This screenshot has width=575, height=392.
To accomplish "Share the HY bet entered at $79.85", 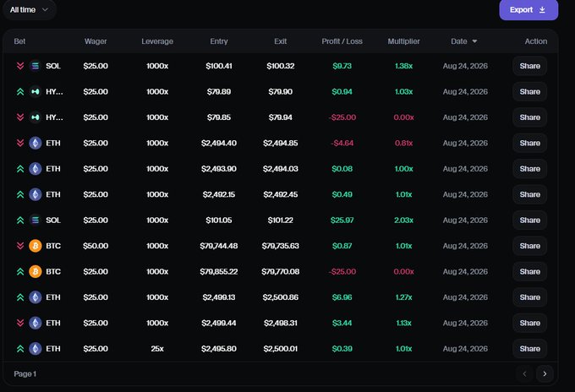I will click(x=529, y=117).
